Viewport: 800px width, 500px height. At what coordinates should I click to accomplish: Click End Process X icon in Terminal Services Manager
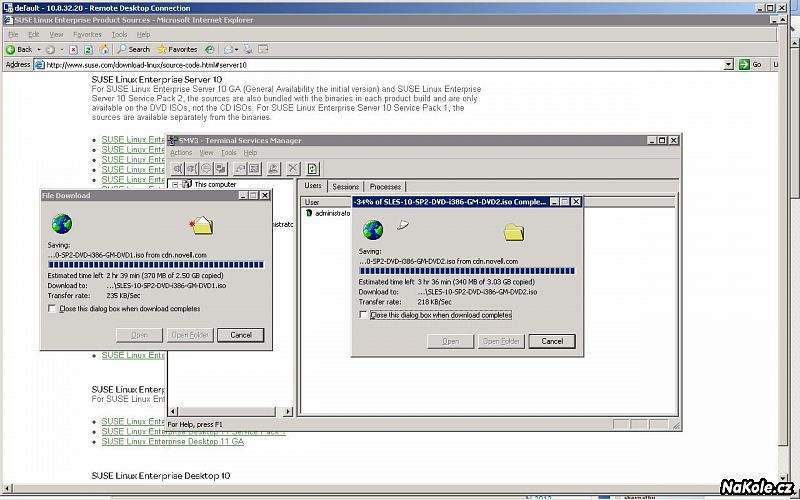tap(293, 168)
